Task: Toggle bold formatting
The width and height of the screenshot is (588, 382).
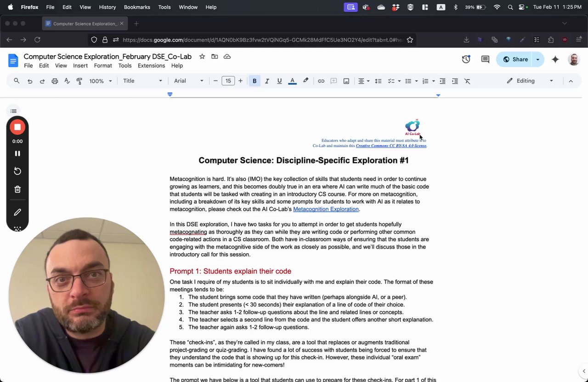Action: 254,81
